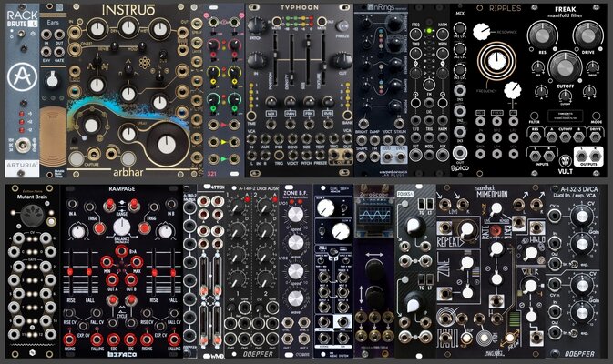613x364 pixels.
Task: Click the ZeroScope waveform display screen
Action: tap(375, 215)
